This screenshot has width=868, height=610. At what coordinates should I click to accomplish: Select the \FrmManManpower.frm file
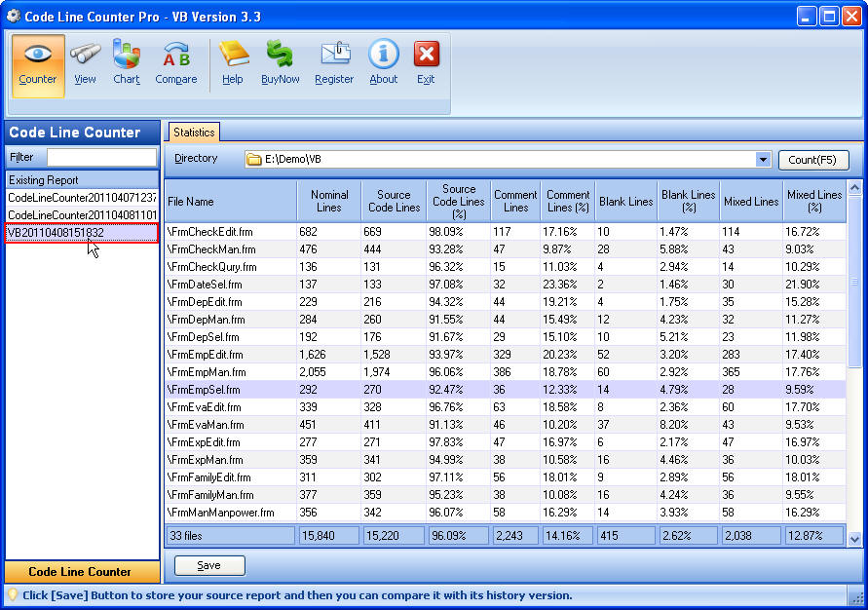tap(506, 513)
